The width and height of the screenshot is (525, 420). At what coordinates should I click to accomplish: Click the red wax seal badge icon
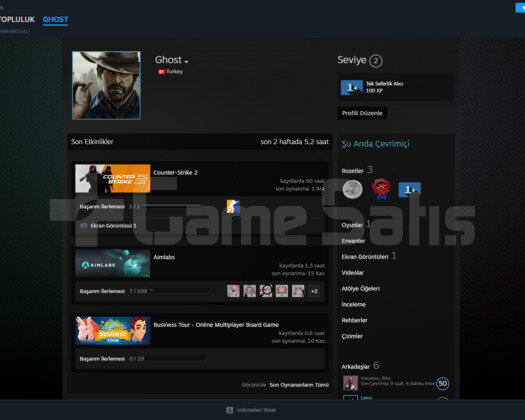(x=381, y=189)
